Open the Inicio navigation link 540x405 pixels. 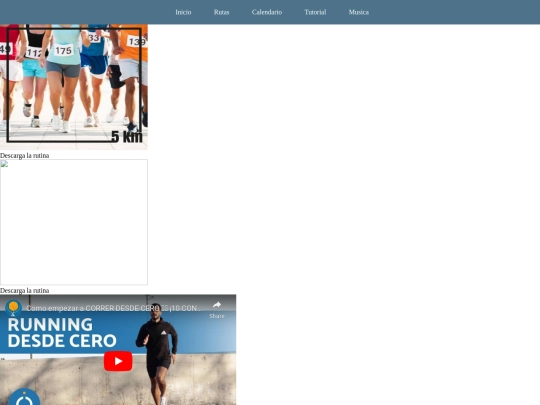pyautogui.click(x=183, y=12)
